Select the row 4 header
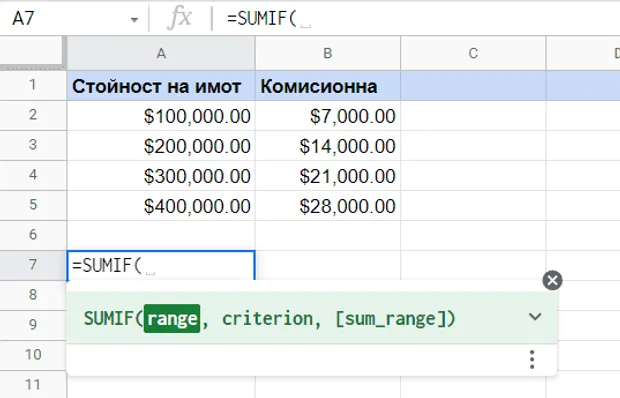 [x=33, y=175]
